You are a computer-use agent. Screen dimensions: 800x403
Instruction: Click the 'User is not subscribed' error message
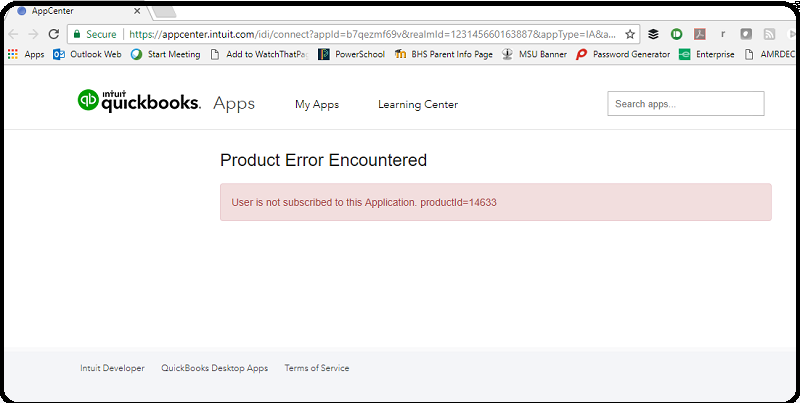(364, 202)
